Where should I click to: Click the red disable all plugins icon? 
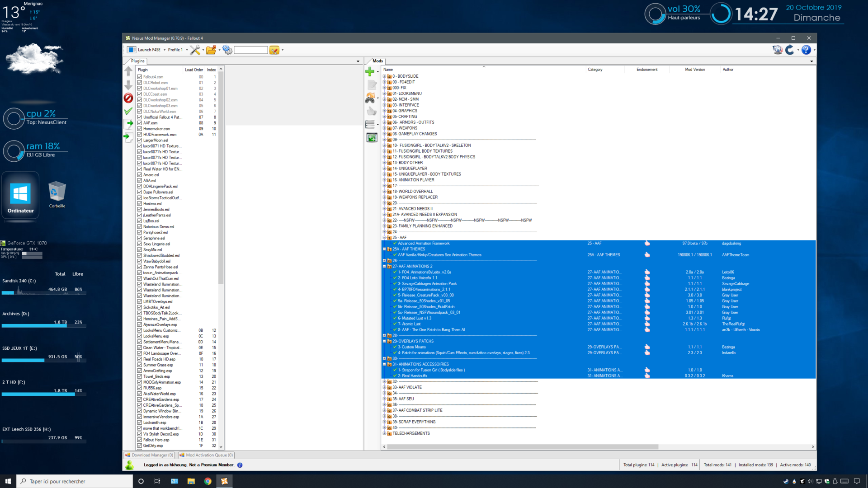(x=128, y=98)
